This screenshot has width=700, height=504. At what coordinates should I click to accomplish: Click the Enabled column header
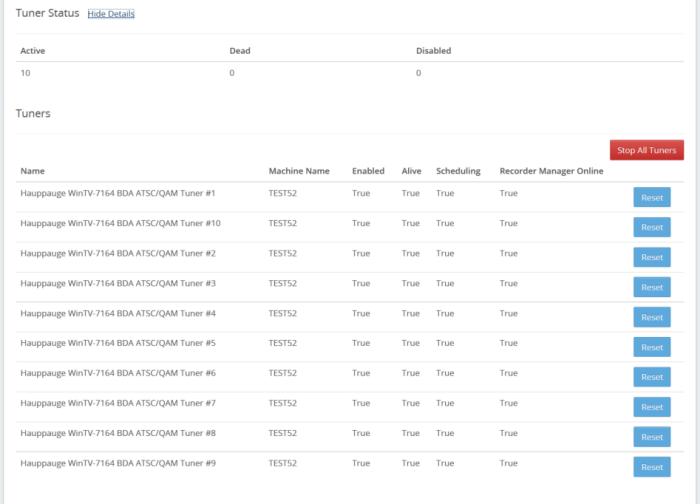[368, 171]
